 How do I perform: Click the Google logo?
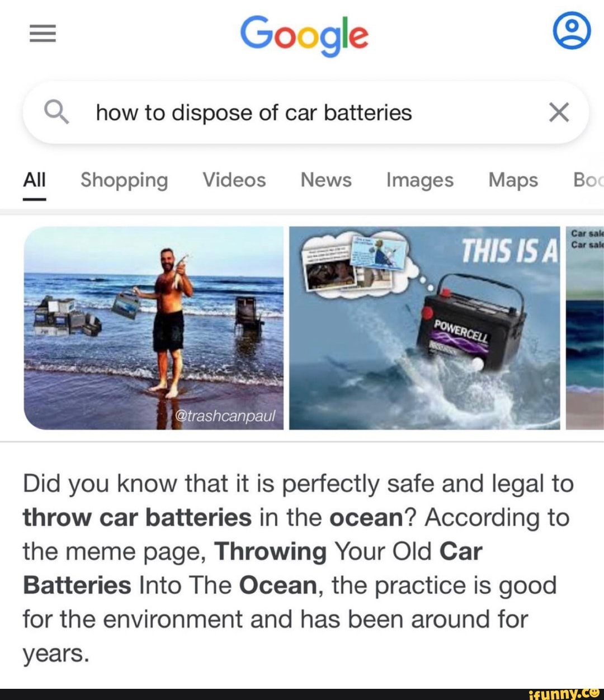click(304, 35)
